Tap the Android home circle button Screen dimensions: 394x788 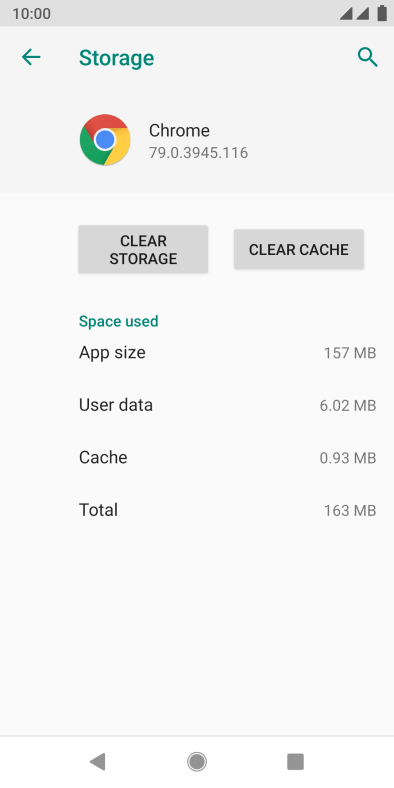[x=197, y=761]
